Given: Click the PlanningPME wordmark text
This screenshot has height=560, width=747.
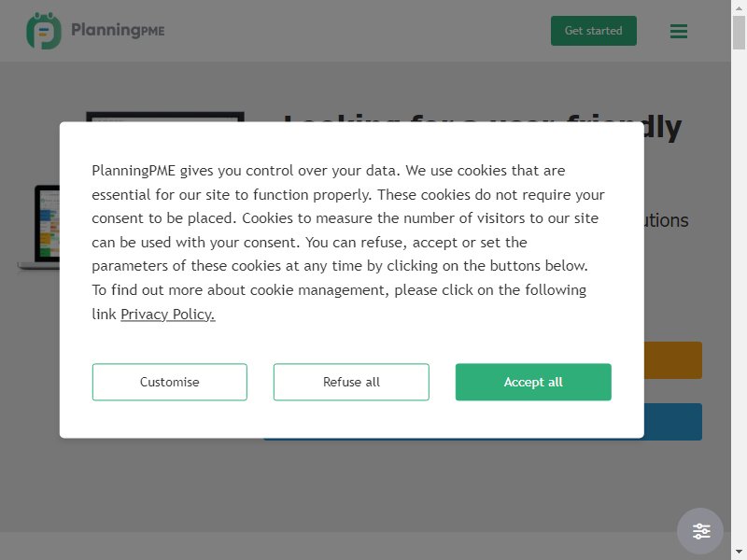Looking at the screenshot, I should point(118,30).
